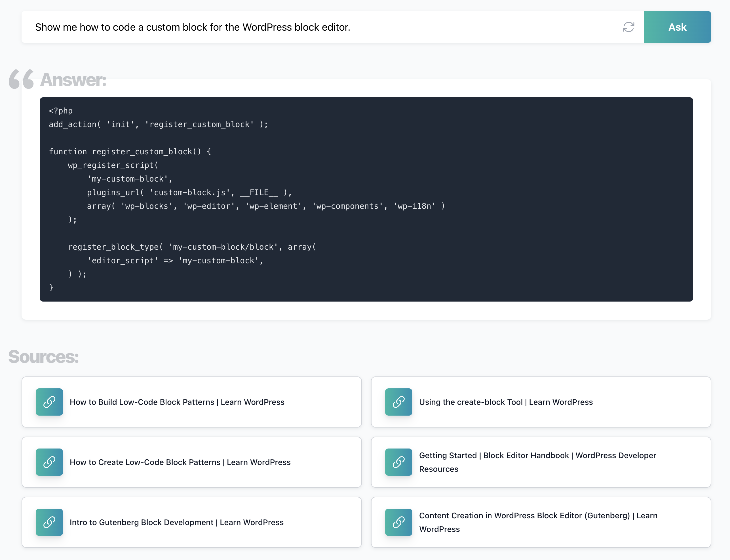
Task: Click link icon for Block Editor Handbook source
Action: [x=398, y=462]
